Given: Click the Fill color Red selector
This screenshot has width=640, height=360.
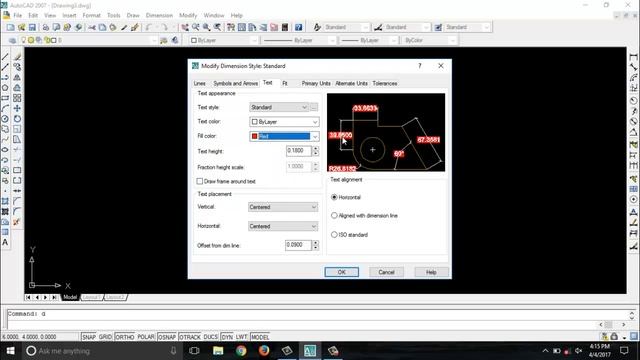Looking at the screenshot, I should coord(284,136).
